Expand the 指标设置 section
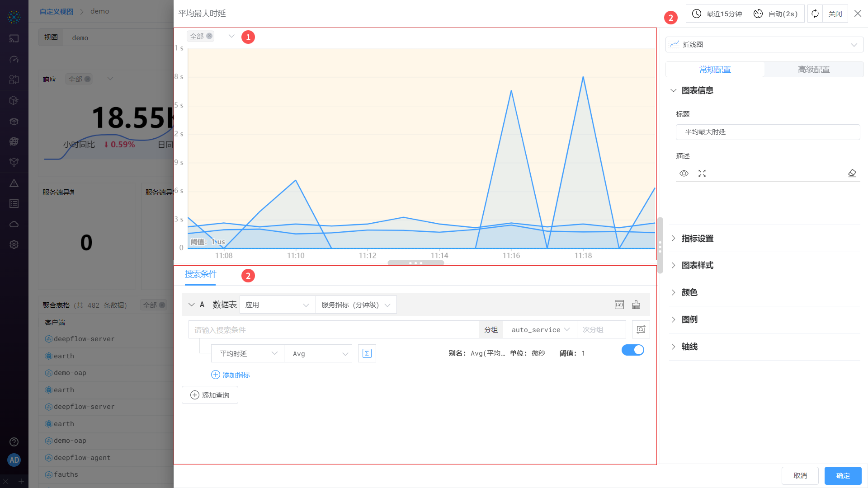 [x=697, y=238]
